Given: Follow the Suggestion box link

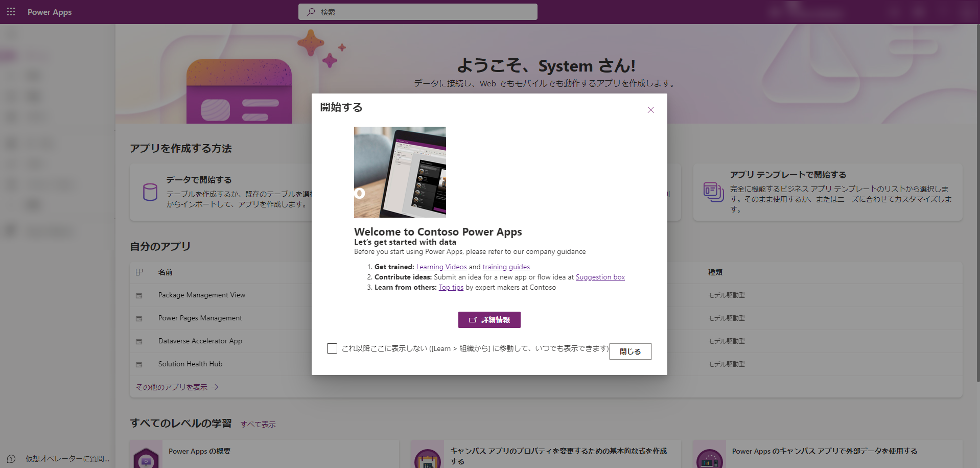Looking at the screenshot, I should pos(600,277).
